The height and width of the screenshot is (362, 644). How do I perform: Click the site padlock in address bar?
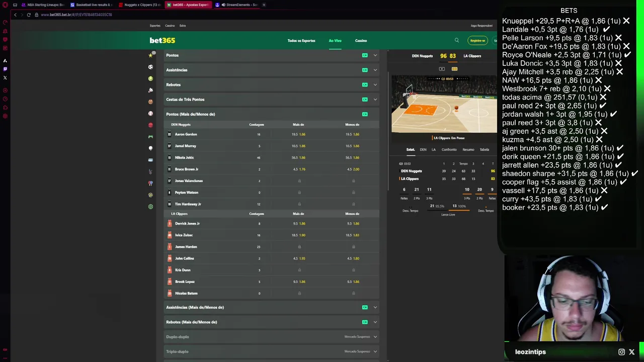tap(36, 15)
